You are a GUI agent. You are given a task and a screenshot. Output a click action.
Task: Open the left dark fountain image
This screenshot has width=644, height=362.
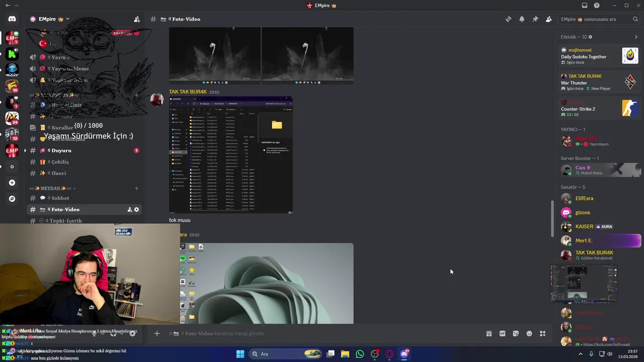tap(215, 55)
